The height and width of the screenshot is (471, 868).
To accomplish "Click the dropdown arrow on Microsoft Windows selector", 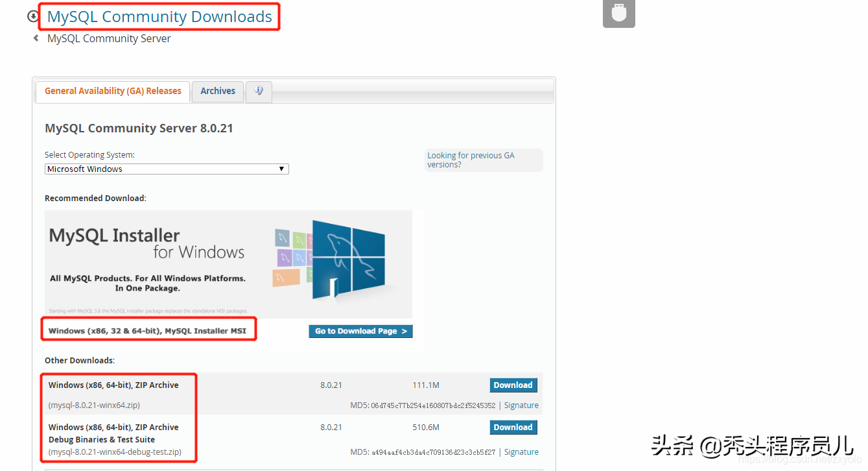I will pos(281,169).
